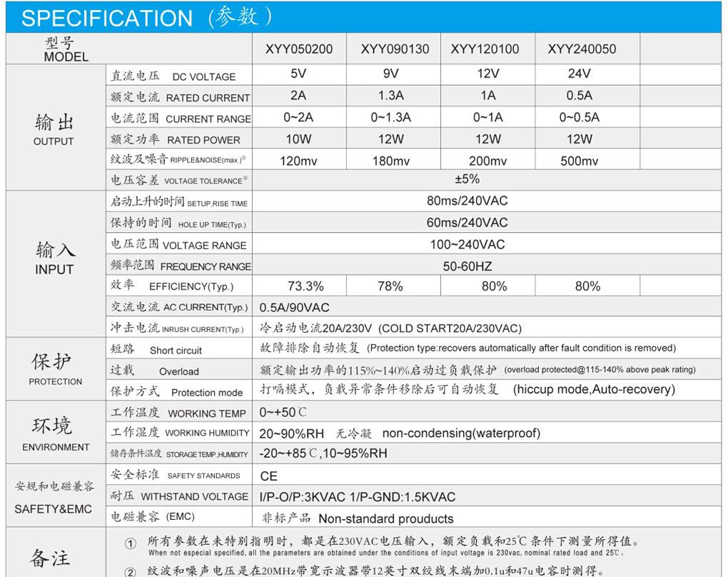Click the FREQUENCY RANGE row label
The image size is (728, 577).
pyautogui.click(x=206, y=266)
